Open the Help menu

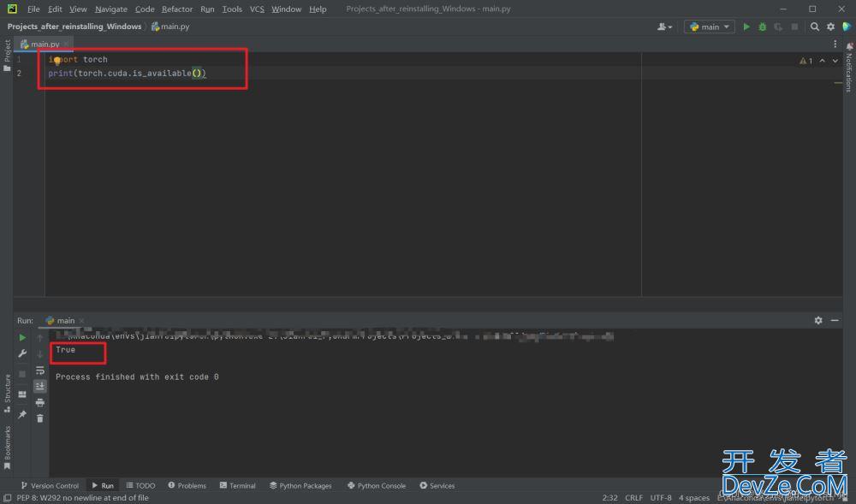tap(318, 9)
